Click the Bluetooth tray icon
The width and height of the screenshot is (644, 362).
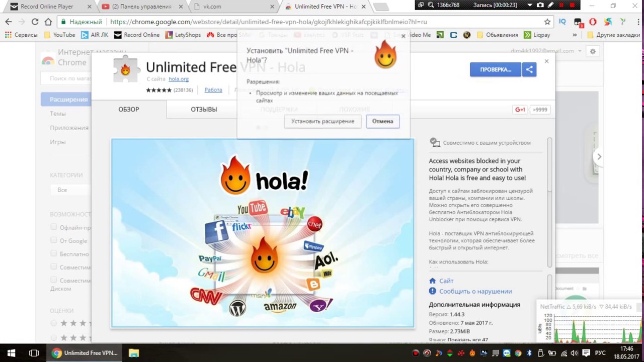click(x=529, y=353)
